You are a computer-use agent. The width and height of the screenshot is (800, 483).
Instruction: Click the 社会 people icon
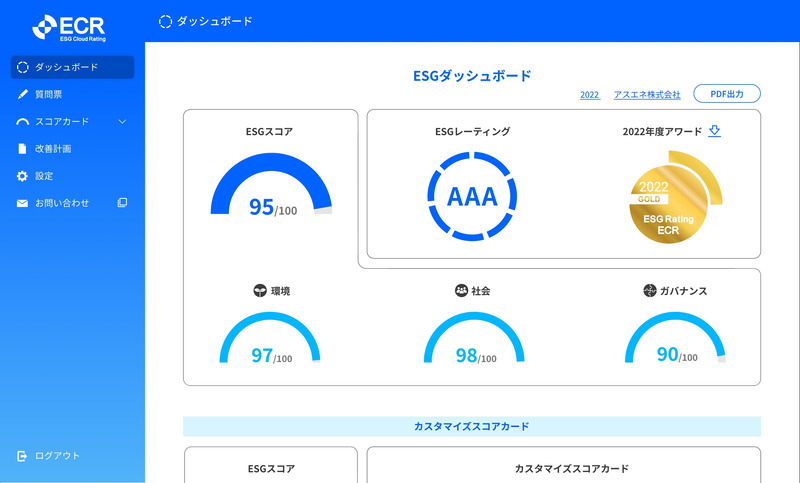(461, 290)
